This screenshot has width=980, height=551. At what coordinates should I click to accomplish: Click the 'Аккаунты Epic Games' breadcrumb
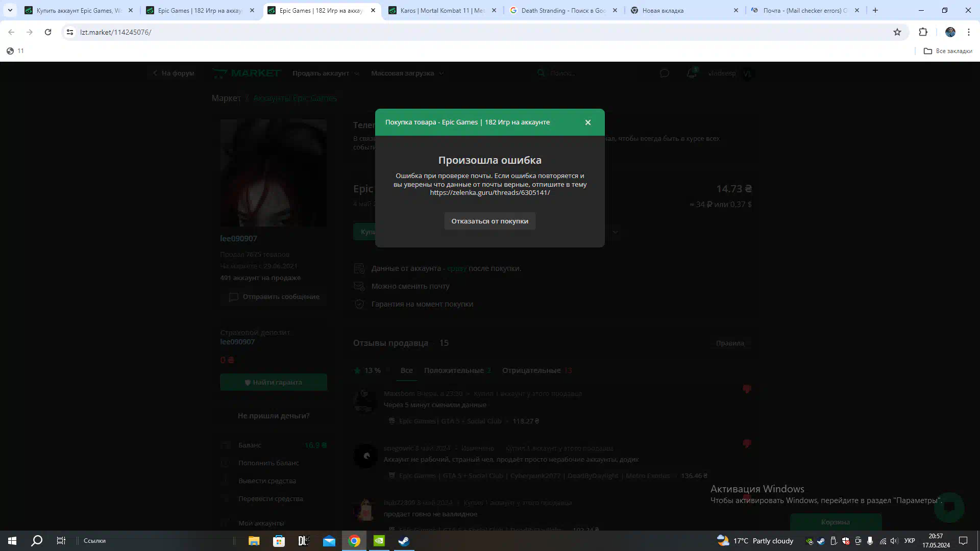tap(295, 98)
